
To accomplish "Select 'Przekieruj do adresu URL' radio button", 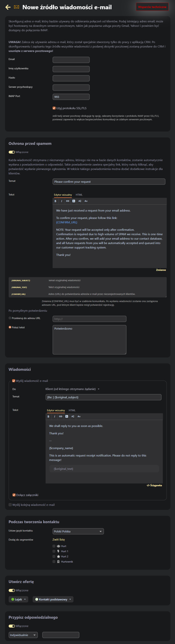I will [10, 318].
